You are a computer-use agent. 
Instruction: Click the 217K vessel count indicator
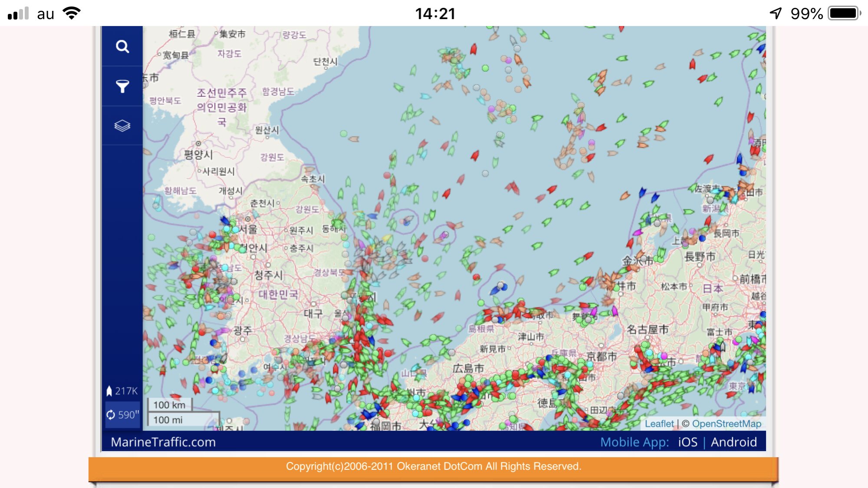[122, 391]
